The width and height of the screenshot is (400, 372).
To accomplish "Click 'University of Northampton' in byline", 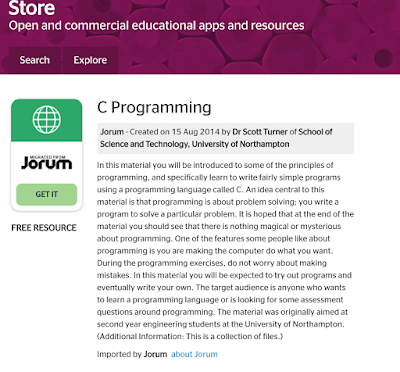I will [x=241, y=144].
